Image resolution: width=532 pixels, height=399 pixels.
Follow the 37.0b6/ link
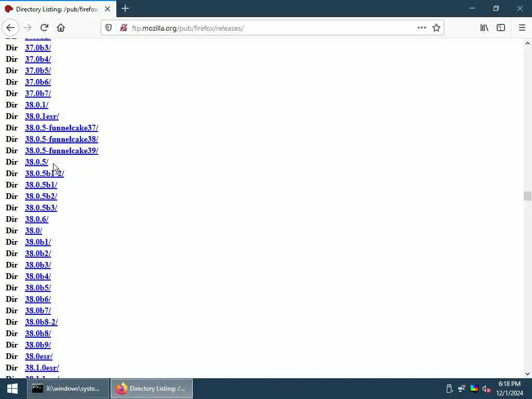38,82
